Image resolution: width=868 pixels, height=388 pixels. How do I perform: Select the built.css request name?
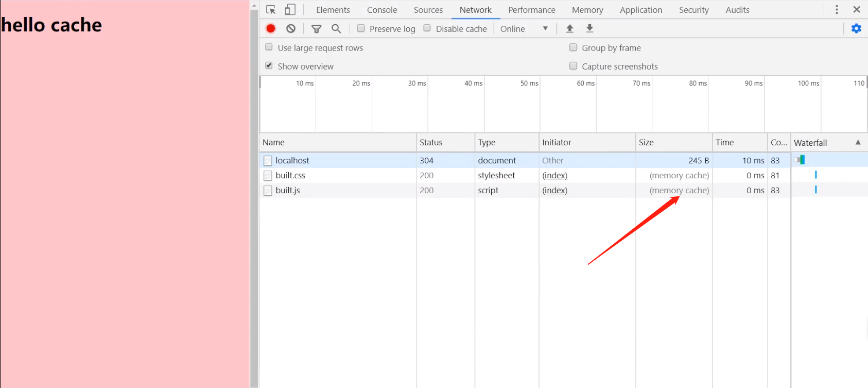tap(290, 176)
